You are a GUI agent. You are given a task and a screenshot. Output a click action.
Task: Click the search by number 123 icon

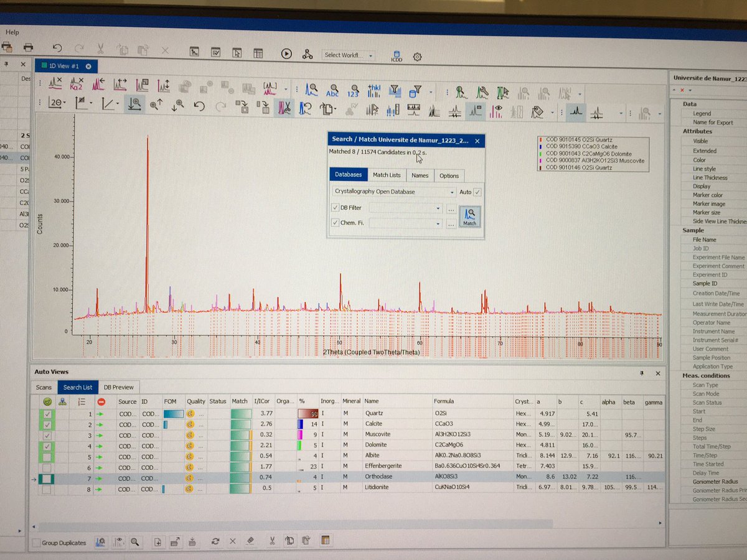tap(353, 91)
